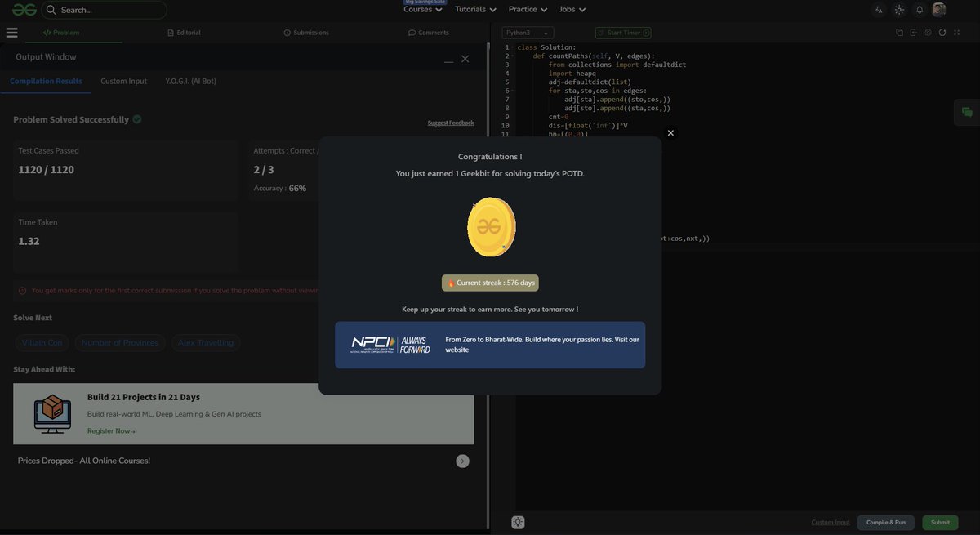
Task: Open the Villain Con problem
Action: [x=43, y=343]
